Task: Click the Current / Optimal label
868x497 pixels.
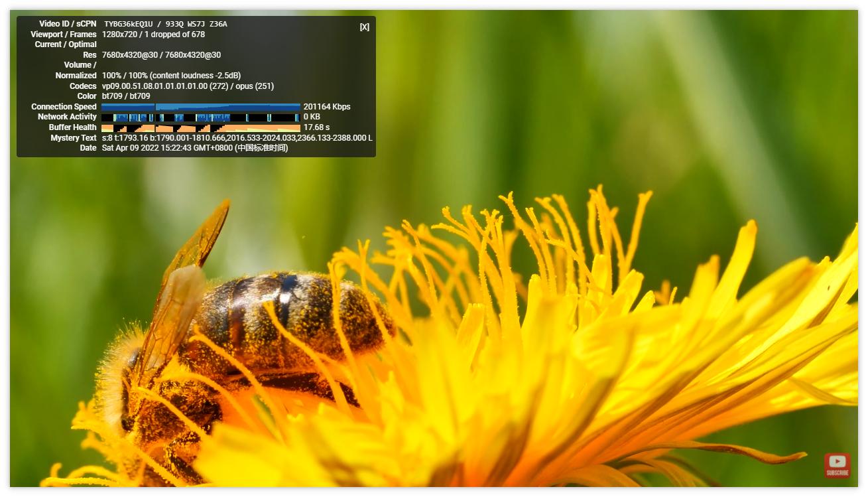Action: point(66,44)
